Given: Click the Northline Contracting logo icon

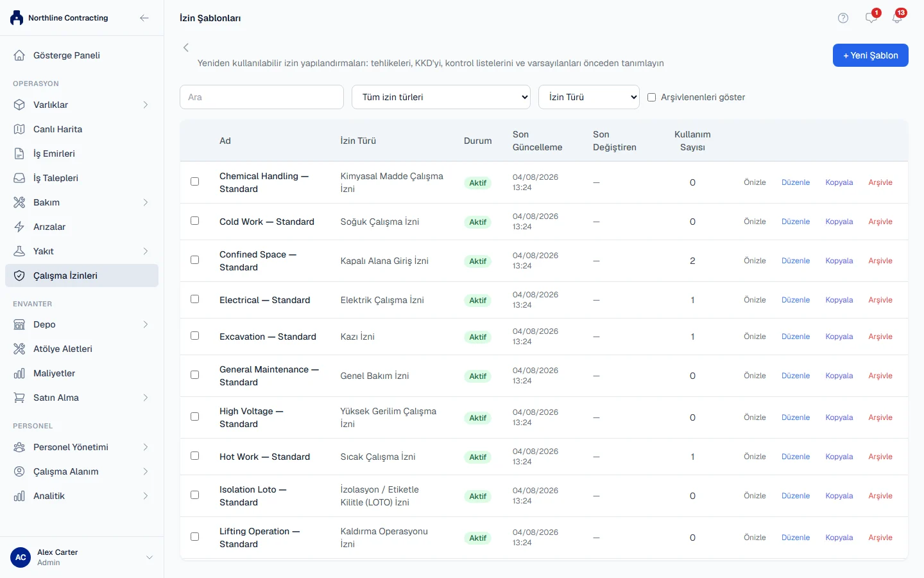Looking at the screenshot, I should click(x=17, y=18).
